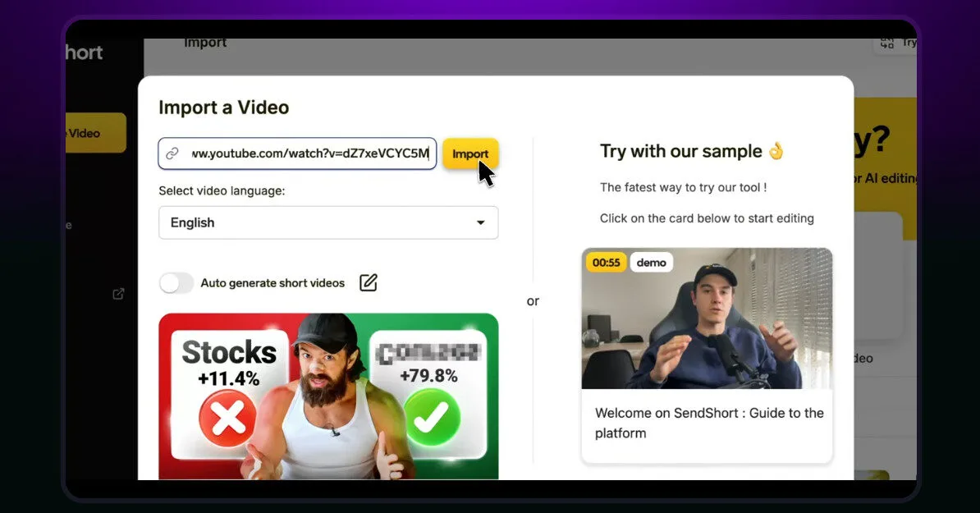Click the hand emoji next to sample heading
This screenshot has width=980, height=513.
tap(776, 150)
